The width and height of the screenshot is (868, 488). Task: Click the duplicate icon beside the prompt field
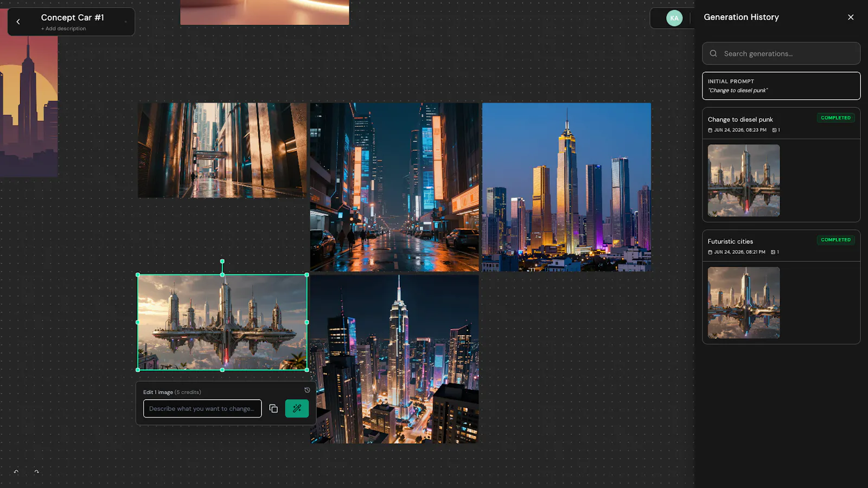tap(273, 408)
